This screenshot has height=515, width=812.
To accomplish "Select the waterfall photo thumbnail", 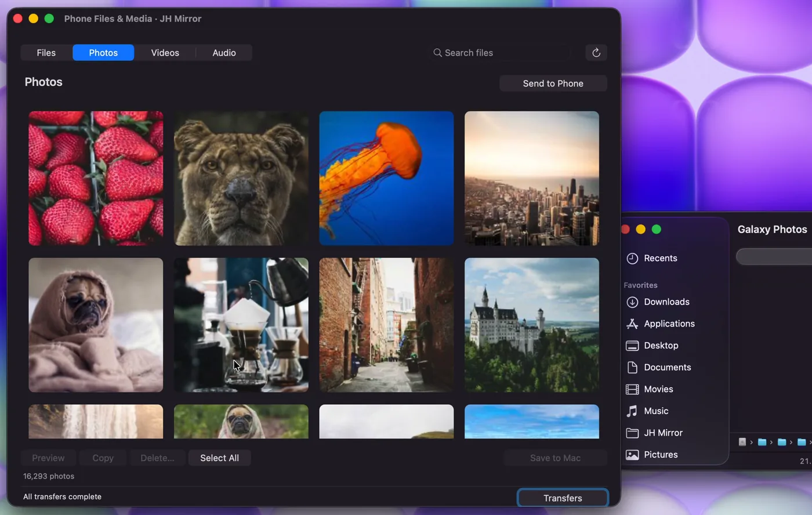I will 96,422.
